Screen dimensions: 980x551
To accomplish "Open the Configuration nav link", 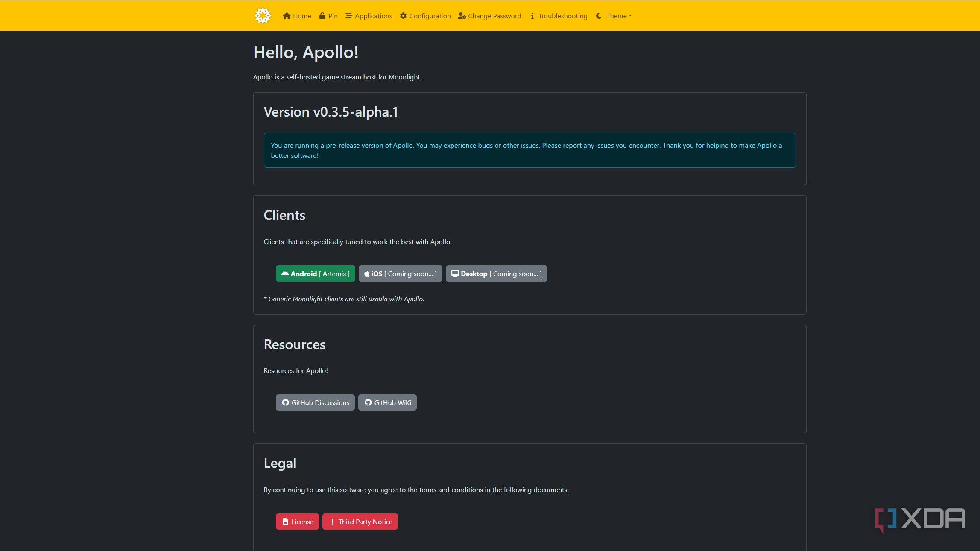I will (430, 16).
